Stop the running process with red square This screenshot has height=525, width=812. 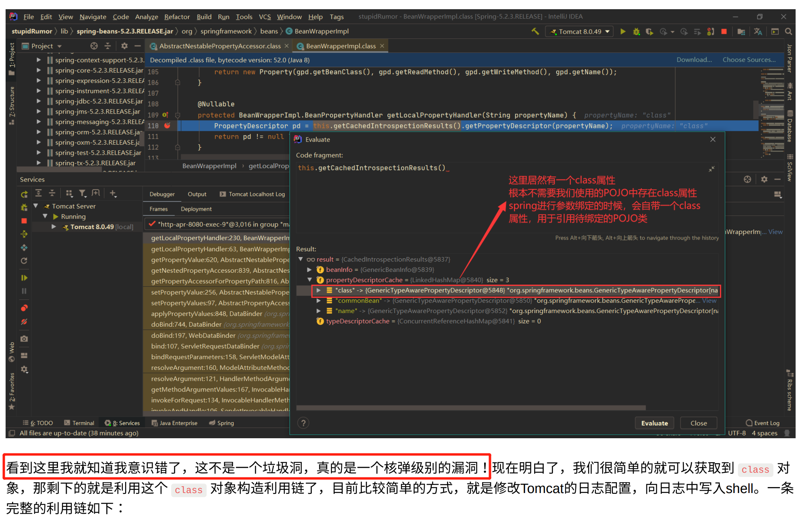click(724, 31)
